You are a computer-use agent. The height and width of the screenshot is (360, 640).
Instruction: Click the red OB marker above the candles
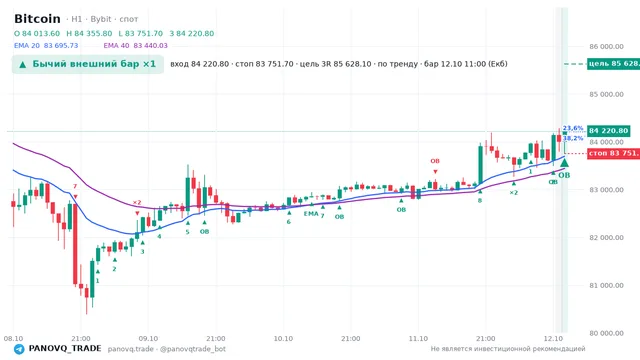pos(435,161)
